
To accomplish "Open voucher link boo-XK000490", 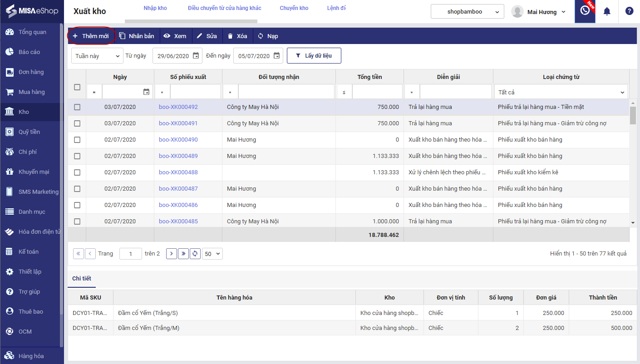I will click(x=178, y=140).
